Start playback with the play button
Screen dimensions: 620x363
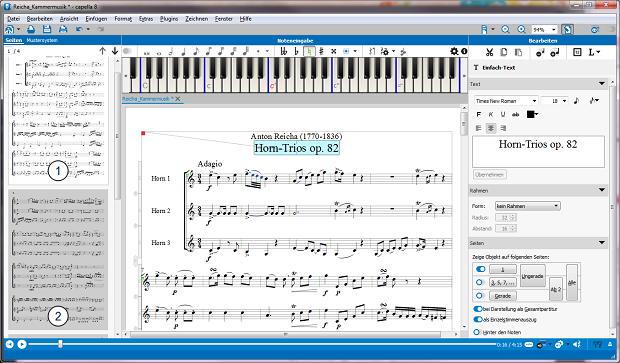(22, 344)
